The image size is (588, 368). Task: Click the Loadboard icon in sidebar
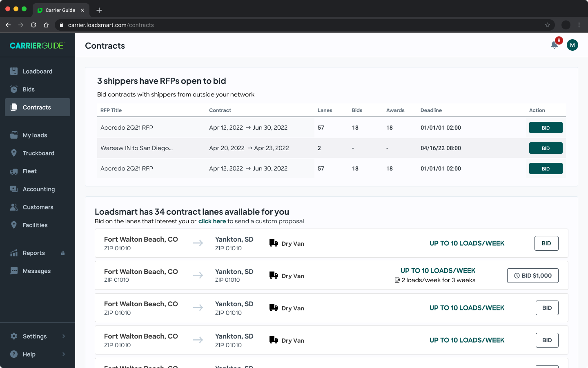click(x=14, y=71)
